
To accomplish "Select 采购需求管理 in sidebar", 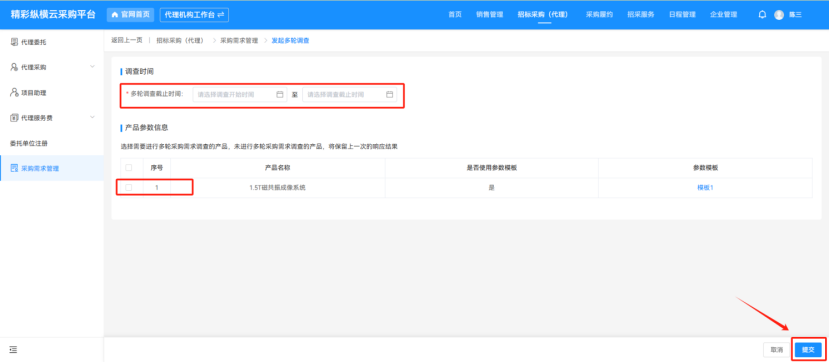I will coord(52,169).
